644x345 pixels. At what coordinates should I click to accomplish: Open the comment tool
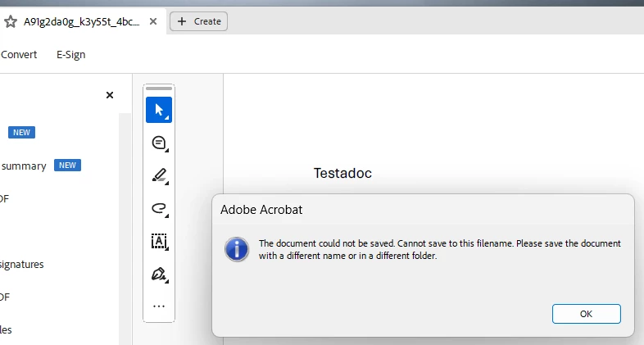click(159, 143)
